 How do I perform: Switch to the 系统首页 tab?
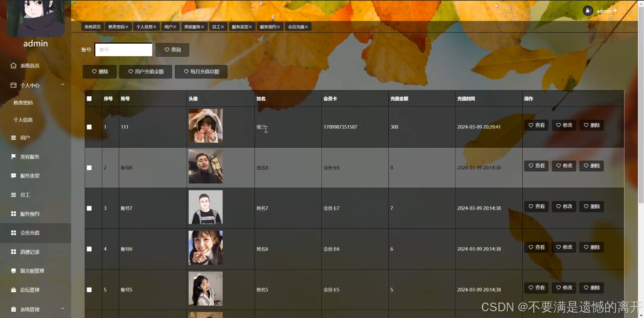pos(93,27)
